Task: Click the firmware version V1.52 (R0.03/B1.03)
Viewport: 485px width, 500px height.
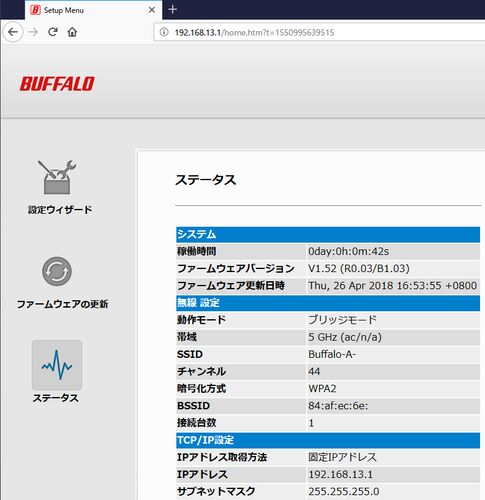Action: click(359, 268)
